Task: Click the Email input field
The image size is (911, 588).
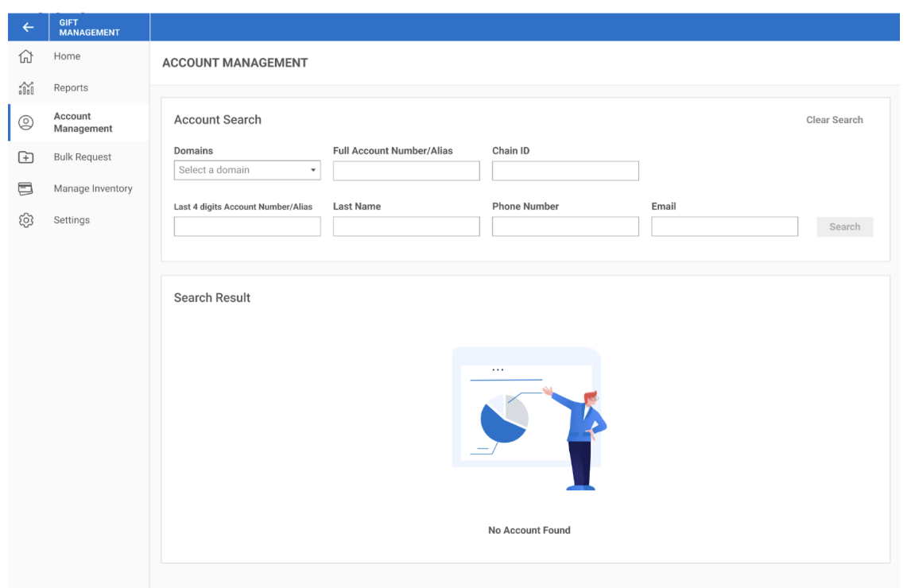Action: click(x=723, y=226)
